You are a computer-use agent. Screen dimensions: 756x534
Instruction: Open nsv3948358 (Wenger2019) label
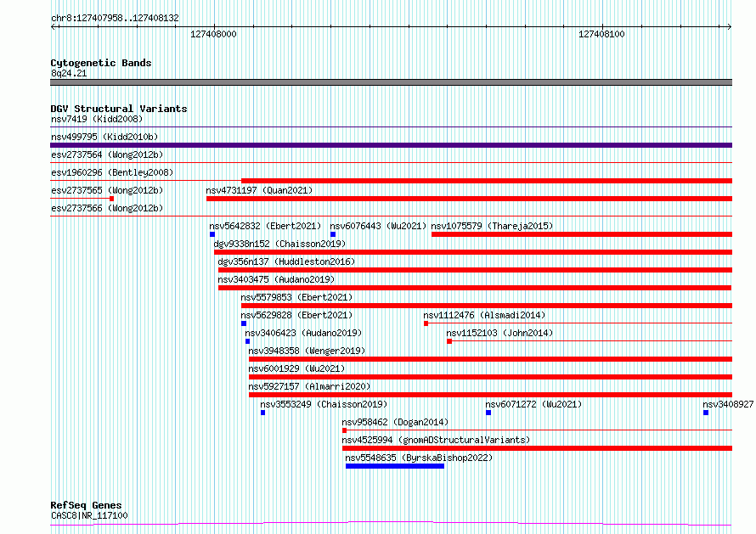pos(307,351)
